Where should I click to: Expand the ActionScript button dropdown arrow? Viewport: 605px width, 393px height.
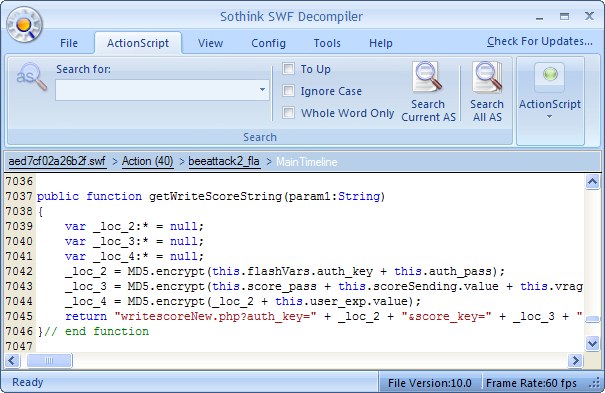549,116
